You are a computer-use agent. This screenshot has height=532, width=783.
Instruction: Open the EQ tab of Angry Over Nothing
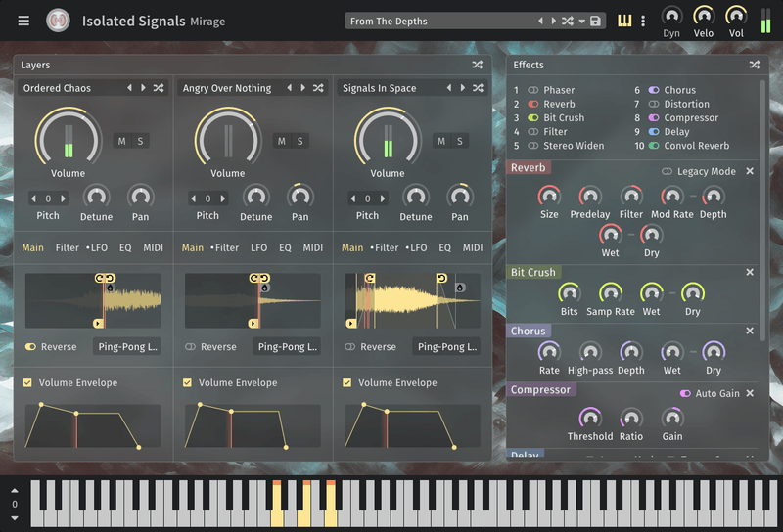285,247
